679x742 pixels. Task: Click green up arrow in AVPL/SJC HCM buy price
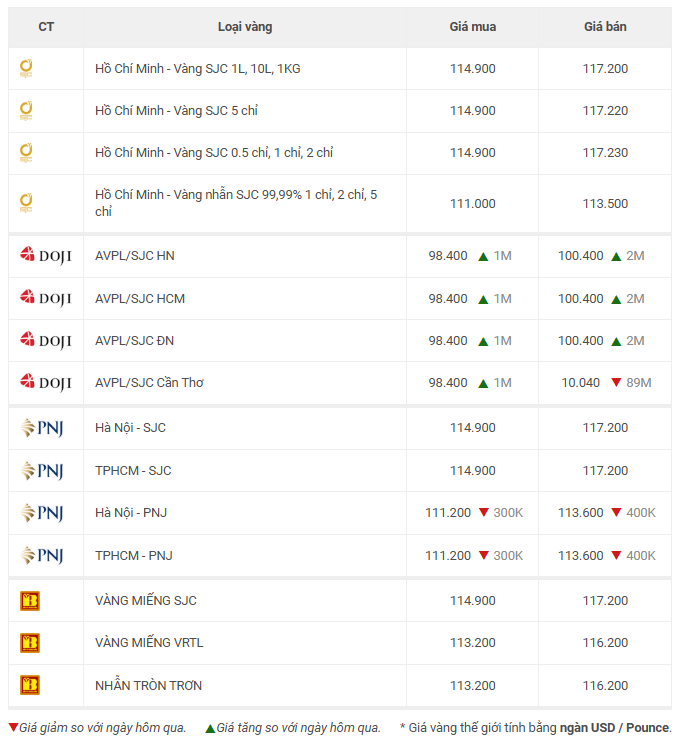pos(483,300)
